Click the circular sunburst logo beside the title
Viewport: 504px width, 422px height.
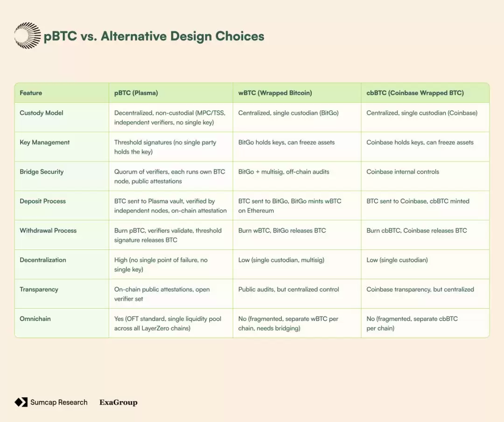tap(28, 36)
